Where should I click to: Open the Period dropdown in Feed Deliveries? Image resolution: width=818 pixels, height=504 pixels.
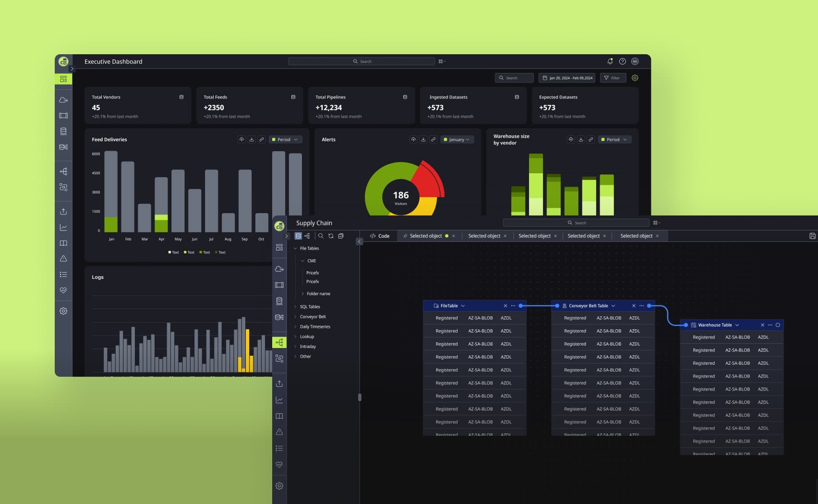click(x=286, y=140)
